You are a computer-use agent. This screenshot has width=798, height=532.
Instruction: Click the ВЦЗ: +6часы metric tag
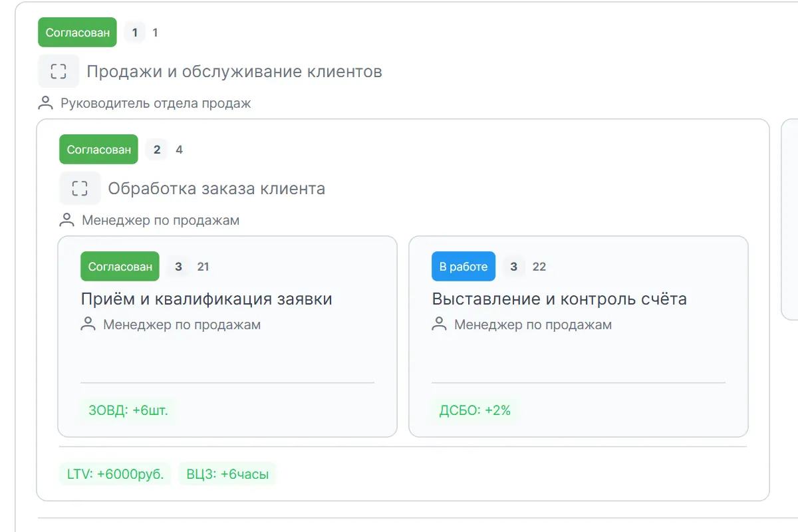pyautogui.click(x=227, y=474)
